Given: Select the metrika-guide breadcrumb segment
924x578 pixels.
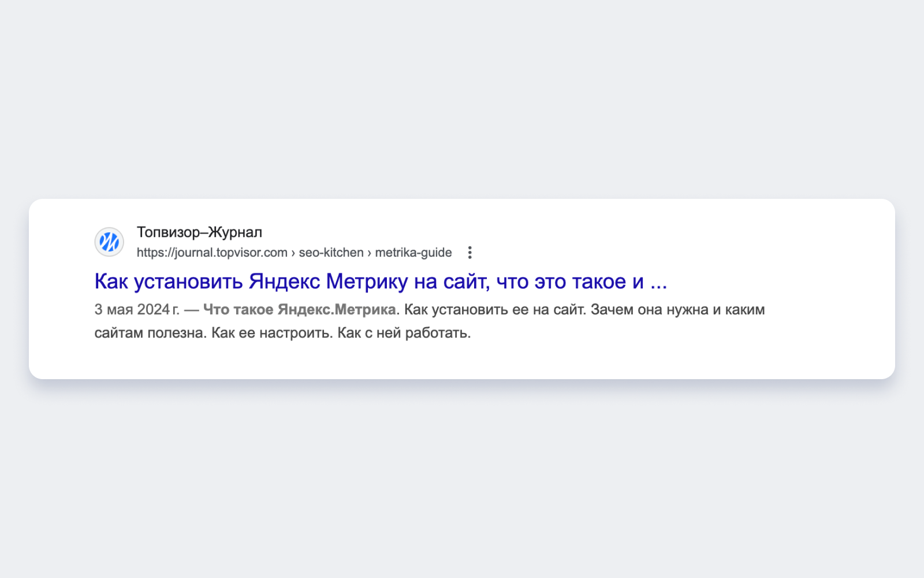Looking at the screenshot, I should [413, 252].
